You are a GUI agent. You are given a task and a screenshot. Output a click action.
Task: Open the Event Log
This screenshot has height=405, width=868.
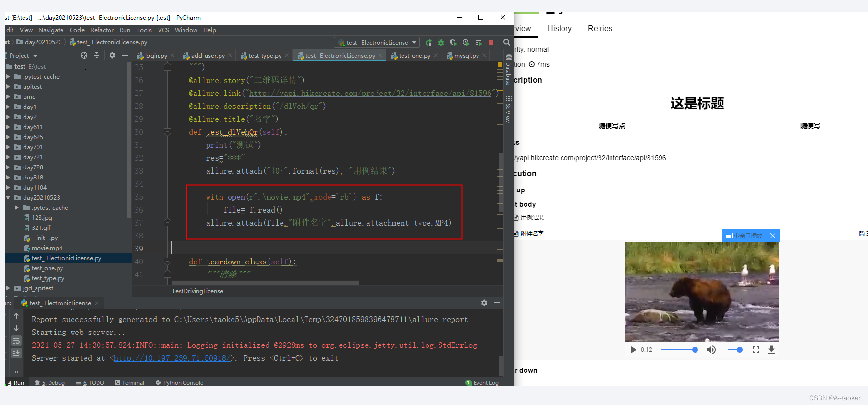tap(482, 383)
